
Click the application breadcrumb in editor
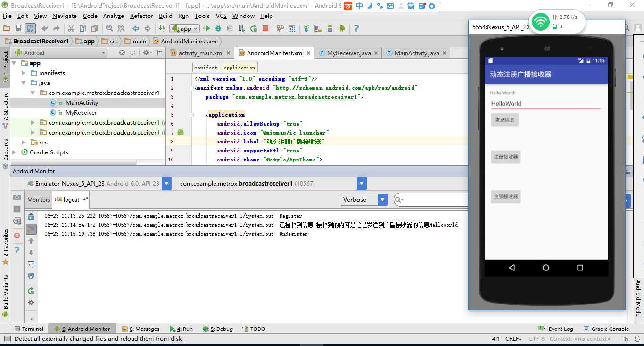239,68
